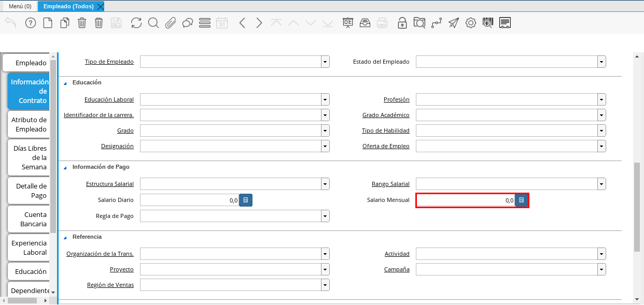This screenshot has height=305, width=644.
Task: Open Tipo de Empleado dropdown
Action: (x=325, y=62)
